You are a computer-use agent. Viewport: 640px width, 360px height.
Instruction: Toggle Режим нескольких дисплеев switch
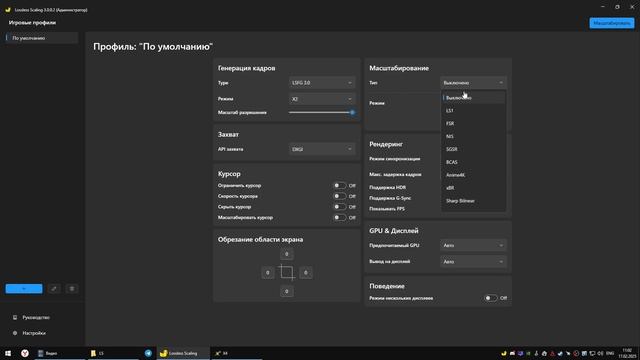pos(491,298)
